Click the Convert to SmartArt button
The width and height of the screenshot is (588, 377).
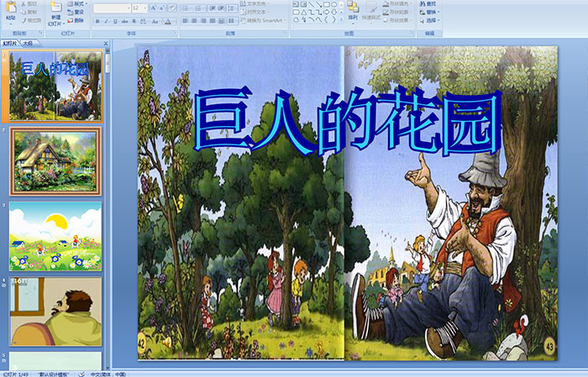pyautogui.click(x=263, y=20)
